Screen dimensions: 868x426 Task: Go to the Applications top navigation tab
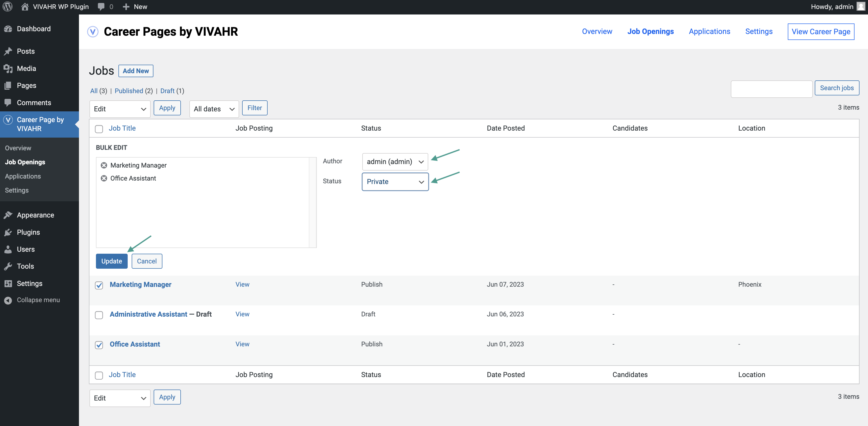[709, 31]
